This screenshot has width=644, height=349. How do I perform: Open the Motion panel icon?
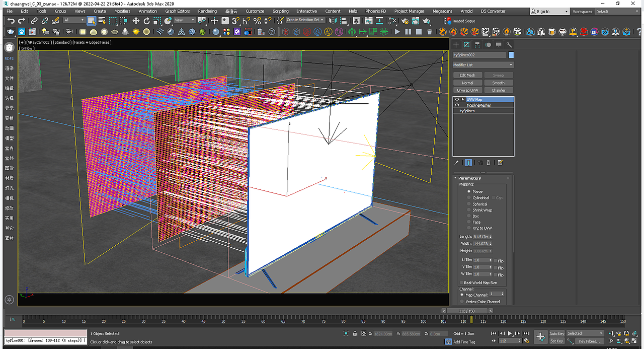[x=488, y=45]
